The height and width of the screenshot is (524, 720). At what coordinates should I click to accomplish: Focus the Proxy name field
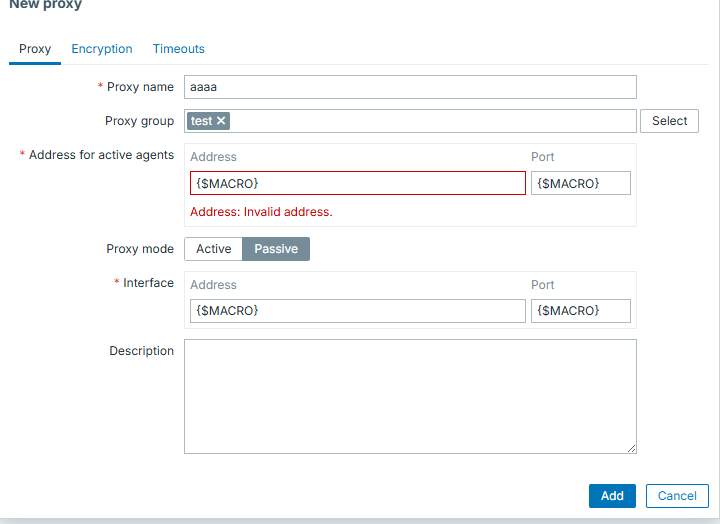(x=410, y=87)
